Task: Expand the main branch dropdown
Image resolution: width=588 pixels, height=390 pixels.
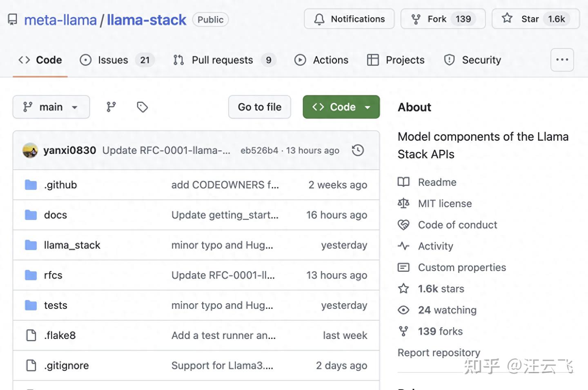Action: (51, 107)
